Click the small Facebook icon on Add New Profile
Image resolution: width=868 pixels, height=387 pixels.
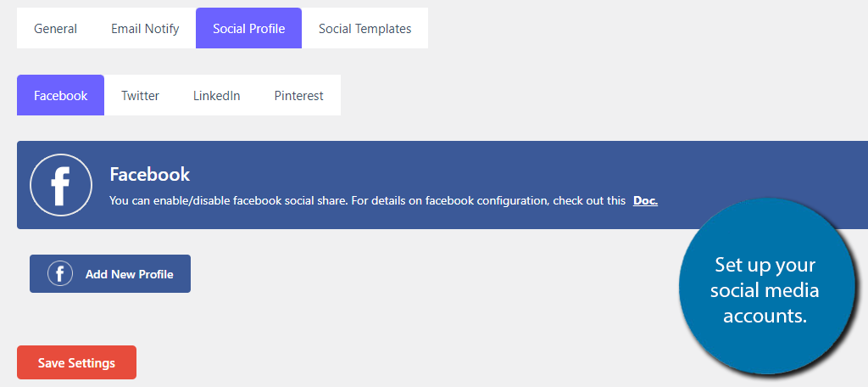[60, 274]
